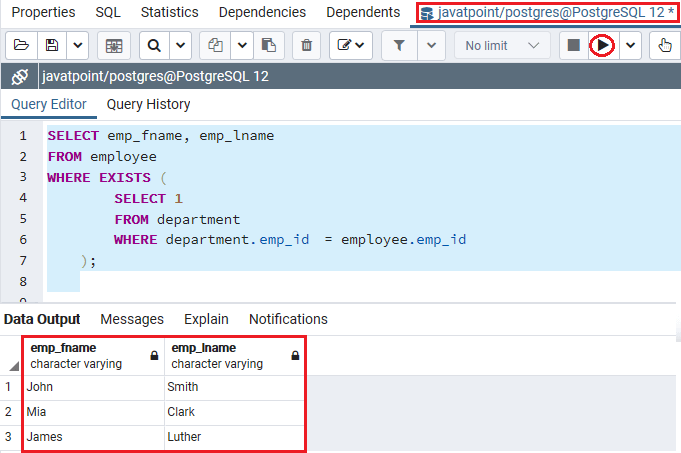Click the select-all corner triangle of results grid
681x453 pixels.
[14, 366]
